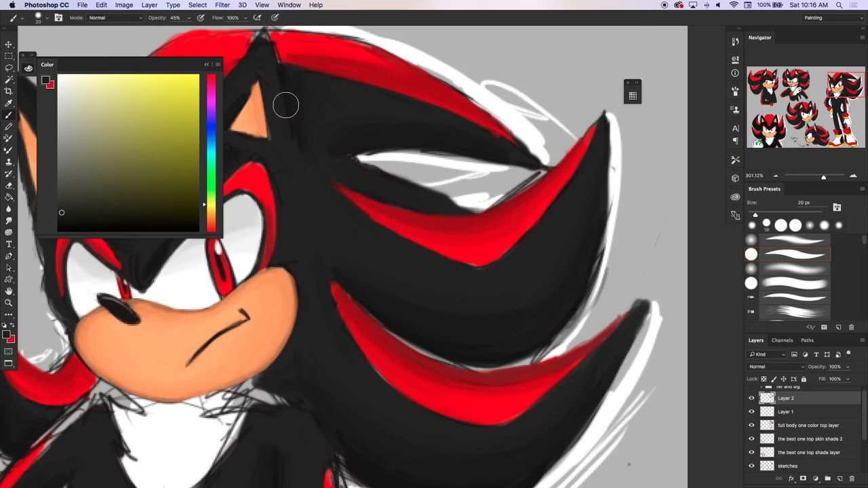This screenshot has width=868, height=488.
Task: Open the Filter menu
Action: (x=222, y=5)
